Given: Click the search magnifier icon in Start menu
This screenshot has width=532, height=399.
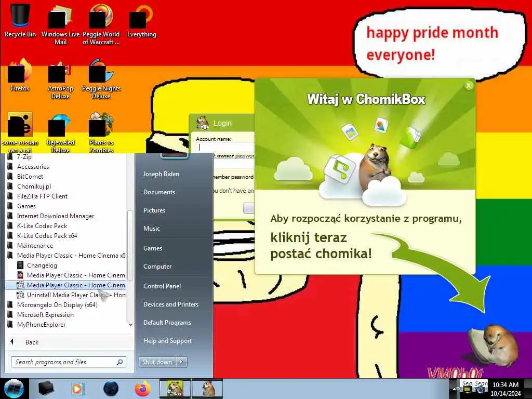Looking at the screenshot, I should (x=120, y=362).
